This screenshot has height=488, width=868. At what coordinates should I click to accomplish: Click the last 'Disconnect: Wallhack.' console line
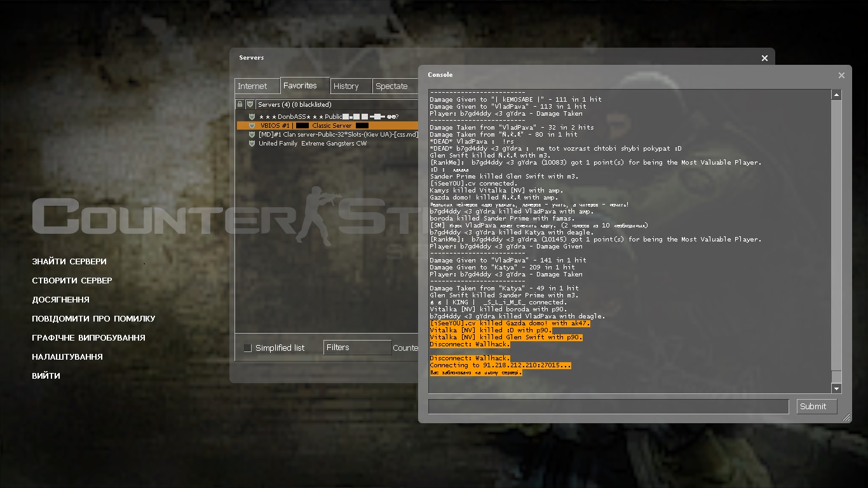point(470,358)
